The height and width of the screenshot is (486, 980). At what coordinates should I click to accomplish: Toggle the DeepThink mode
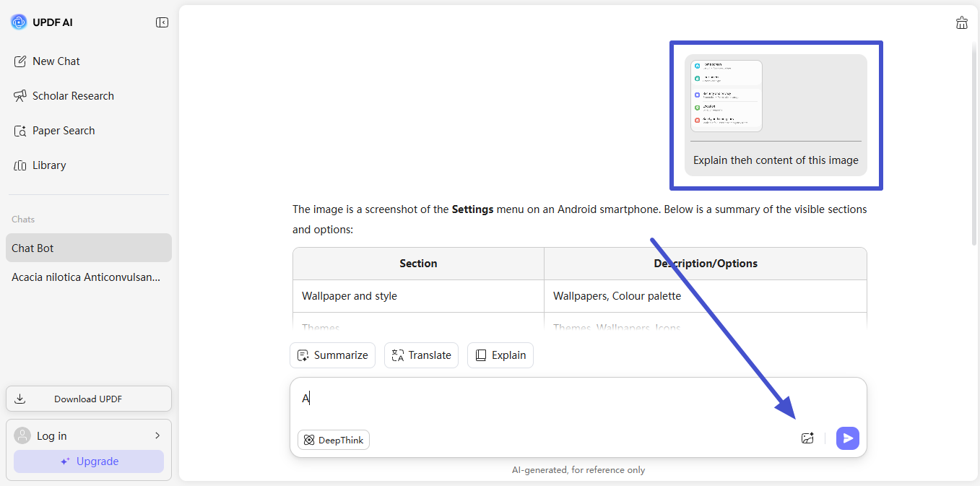click(x=334, y=440)
